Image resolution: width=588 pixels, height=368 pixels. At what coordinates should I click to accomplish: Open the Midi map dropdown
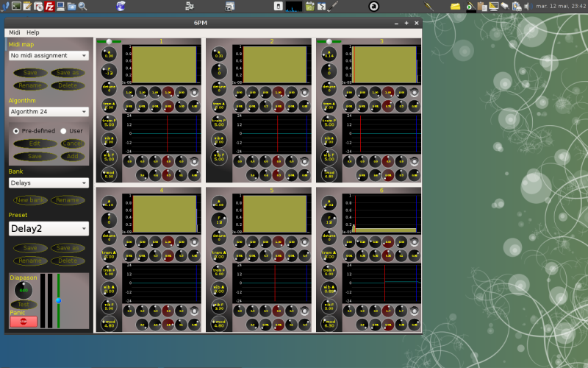pos(49,55)
